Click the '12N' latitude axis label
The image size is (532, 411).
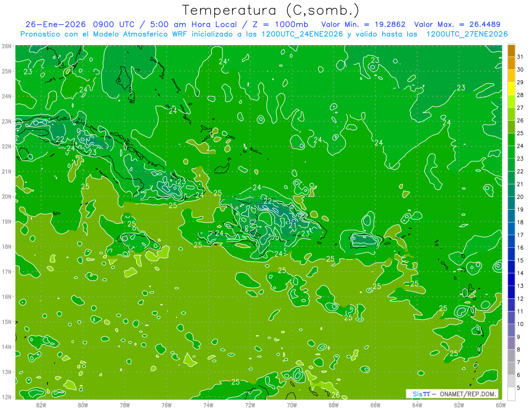[7, 397]
